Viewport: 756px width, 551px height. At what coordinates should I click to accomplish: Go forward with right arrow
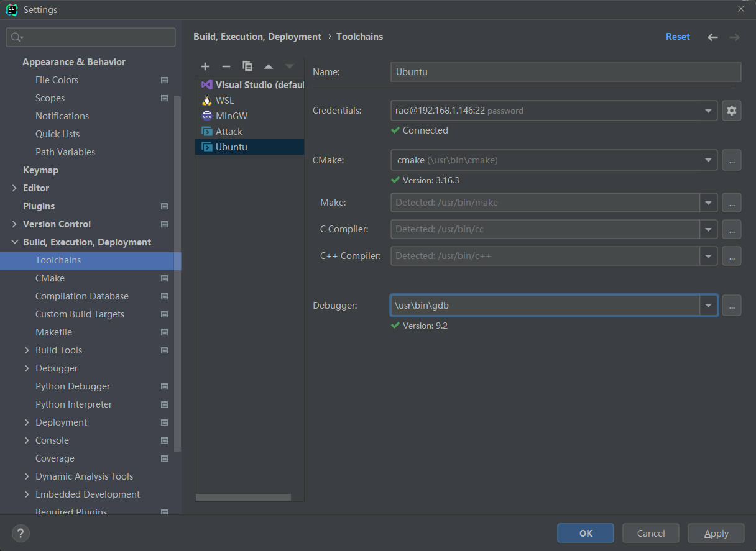click(735, 37)
